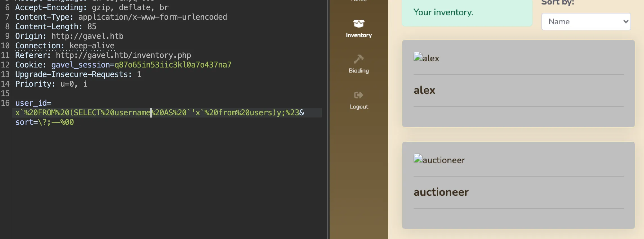Viewport: 644px width, 239px height.
Task: Click the SQL injection payload line
Action: coord(159,113)
